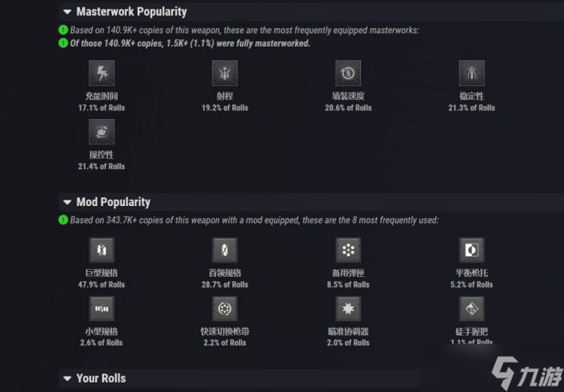Collapse the Mod Popularity section arrow
Viewport: 564px width, 392px height.
(x=67, y=202)
